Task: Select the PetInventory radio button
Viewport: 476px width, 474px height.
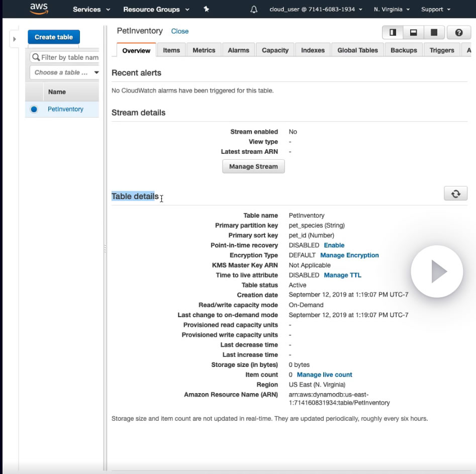Action: [34, 109]
